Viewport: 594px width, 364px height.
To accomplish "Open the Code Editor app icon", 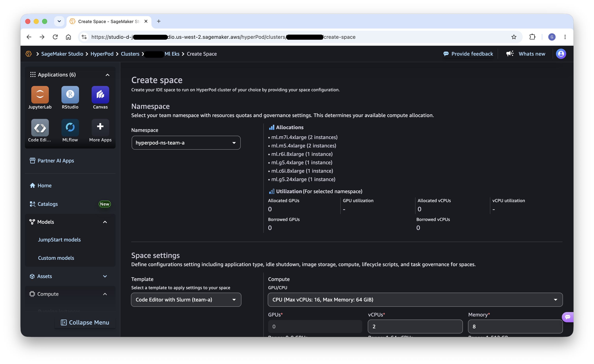I will click(x=40, y=127).
